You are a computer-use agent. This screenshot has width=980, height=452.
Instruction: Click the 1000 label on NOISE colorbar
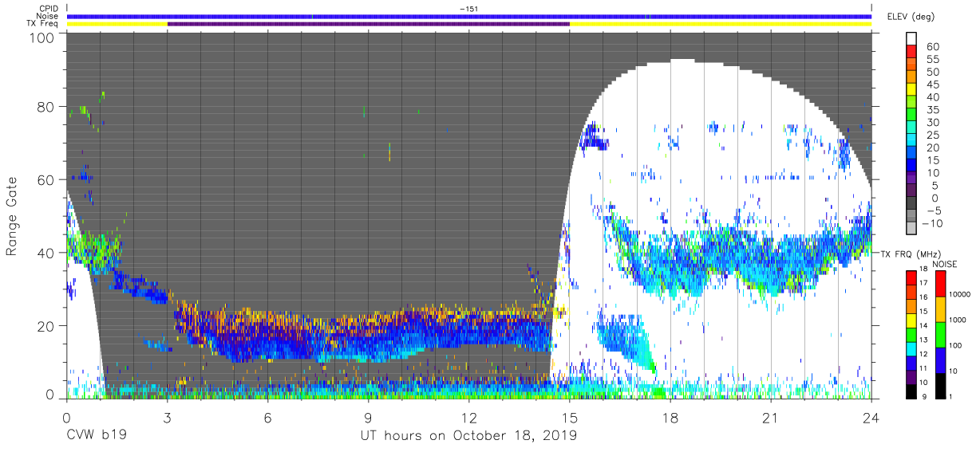point(957,320)
